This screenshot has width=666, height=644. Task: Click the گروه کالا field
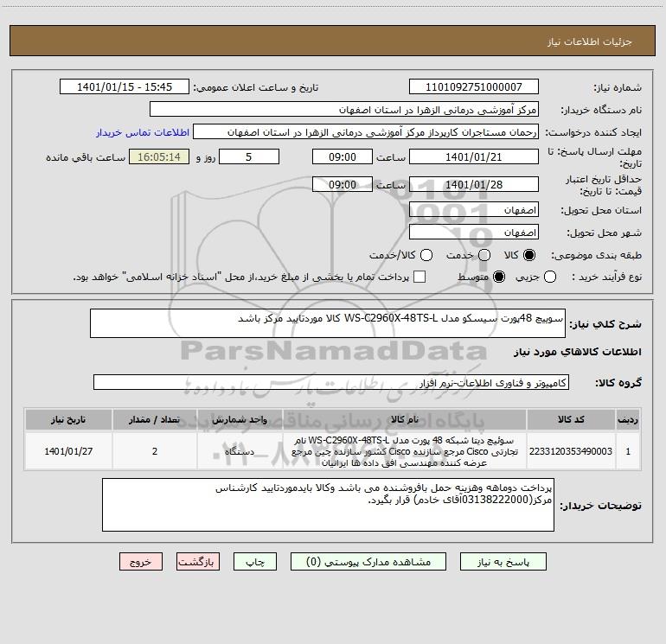(331, 382)
